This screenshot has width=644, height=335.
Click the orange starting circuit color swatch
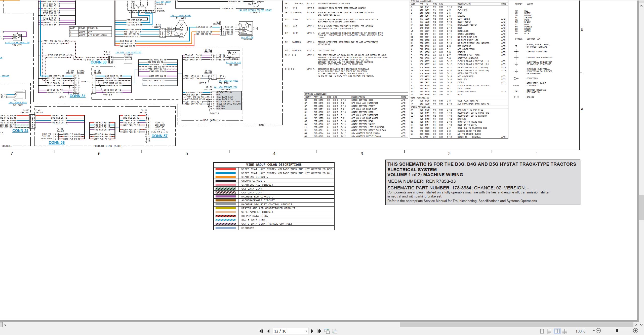(225, 177)
